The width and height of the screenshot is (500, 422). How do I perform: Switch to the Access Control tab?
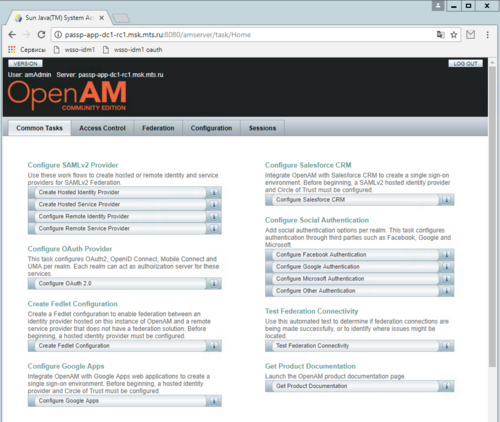coord(102,128)
